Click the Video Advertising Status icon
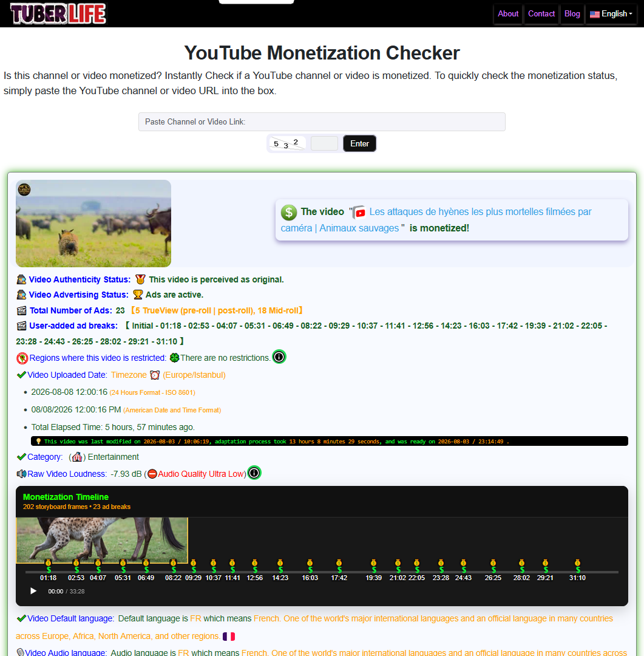644x656 pixels. [21, 295]
